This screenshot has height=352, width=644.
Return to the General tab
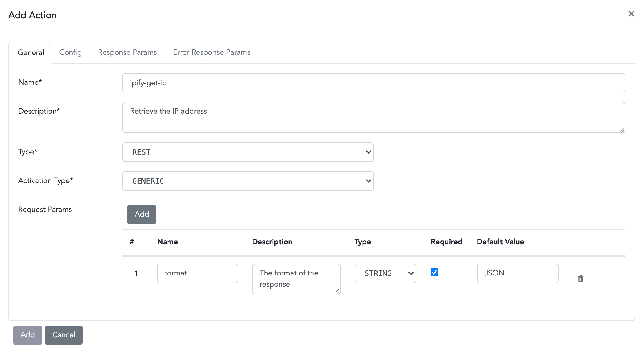click(31, 52)
